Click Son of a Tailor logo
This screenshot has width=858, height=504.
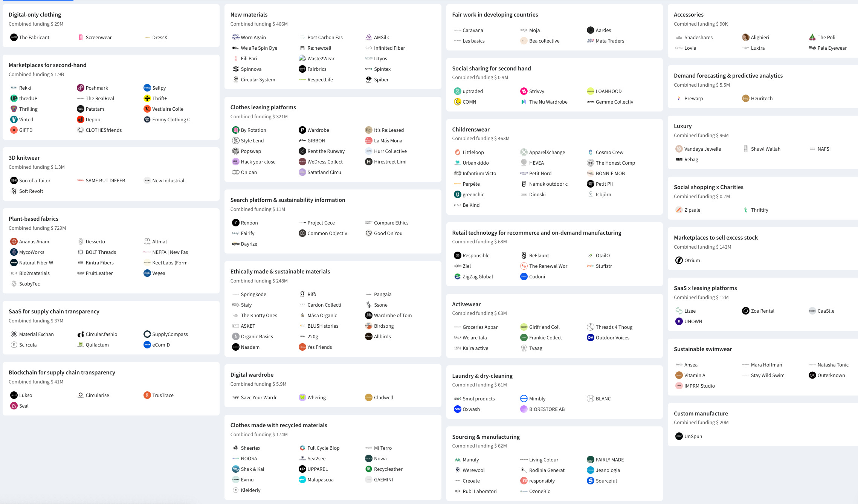14,180
